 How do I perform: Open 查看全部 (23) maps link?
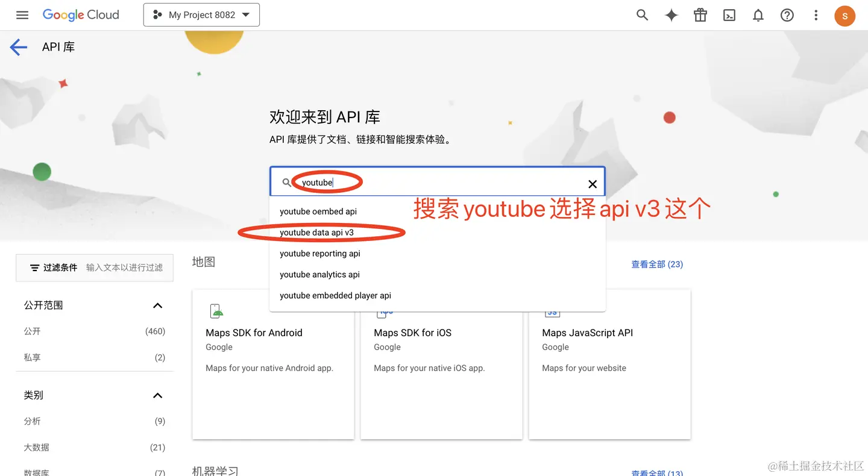pos(657,265)
